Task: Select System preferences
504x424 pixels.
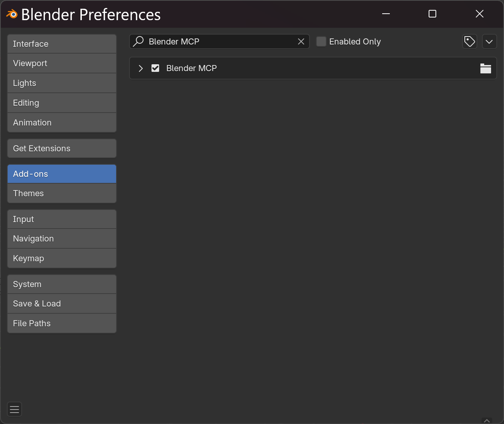Action: 62,284
